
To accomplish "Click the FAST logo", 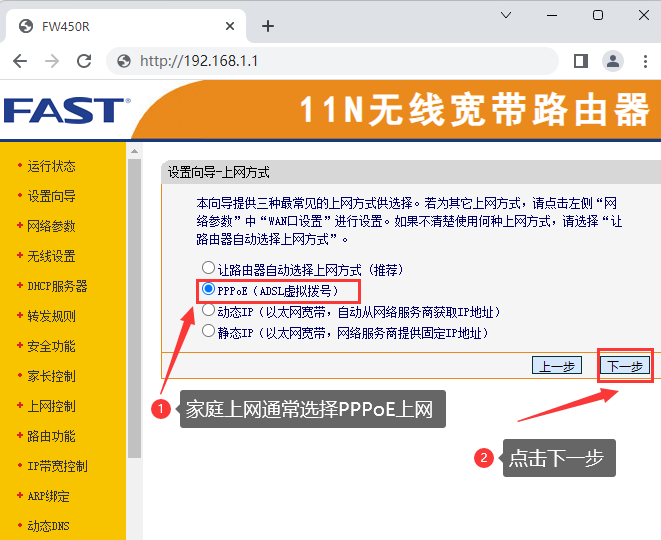I will (x=67, y=110).
